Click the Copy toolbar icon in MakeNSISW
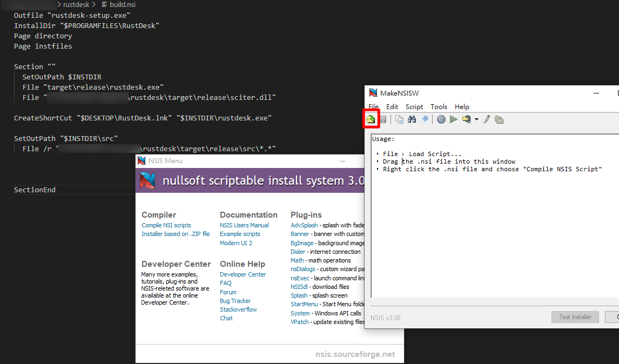 pyautogui.click(x=400, y=119)
